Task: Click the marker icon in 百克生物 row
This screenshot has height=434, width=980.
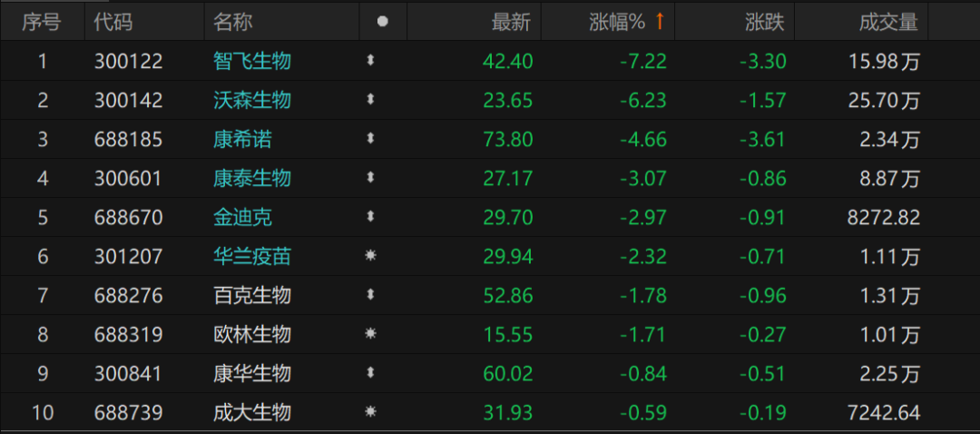Action: click(370, 295)
